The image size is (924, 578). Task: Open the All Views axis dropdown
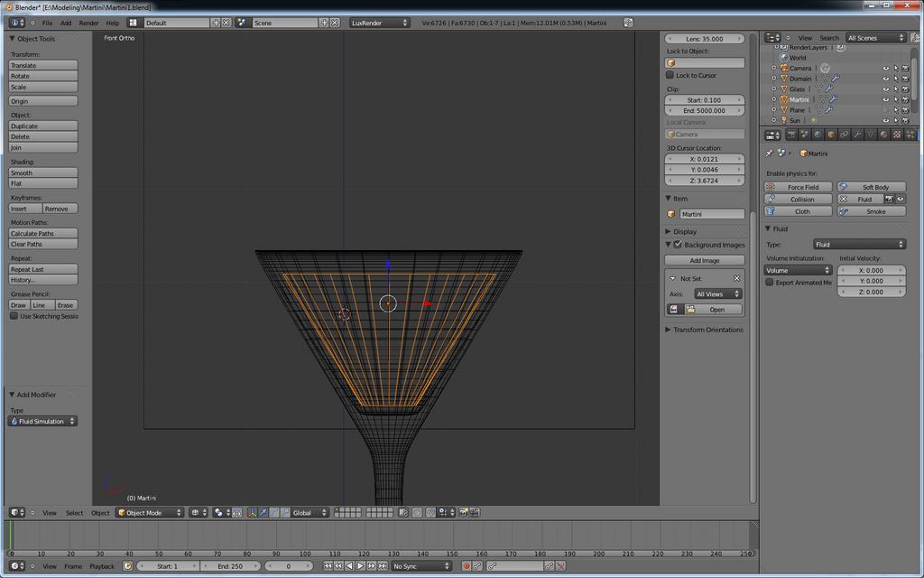click(x=717, y=294)
